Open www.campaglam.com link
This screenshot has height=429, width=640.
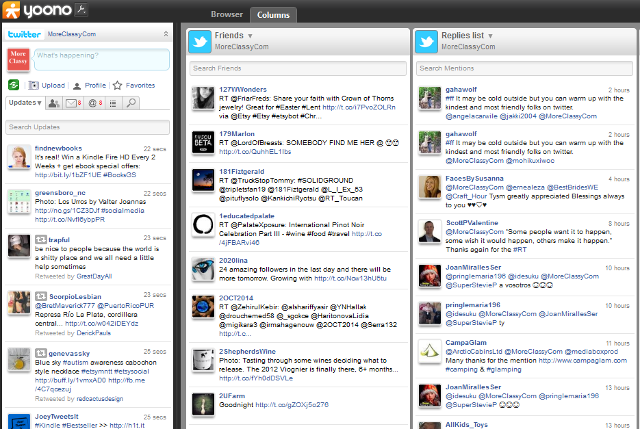pos(583,360)
